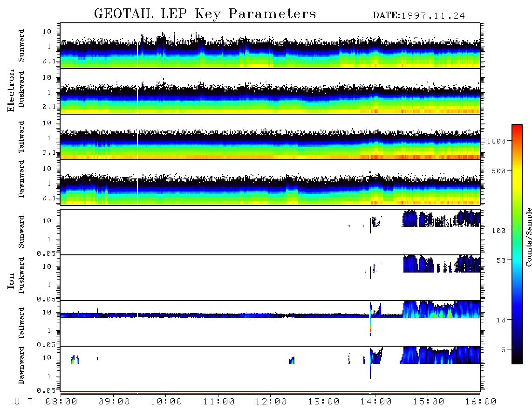
Task: Click the Ion Dawnward panel label
Action: click(21, 365)
